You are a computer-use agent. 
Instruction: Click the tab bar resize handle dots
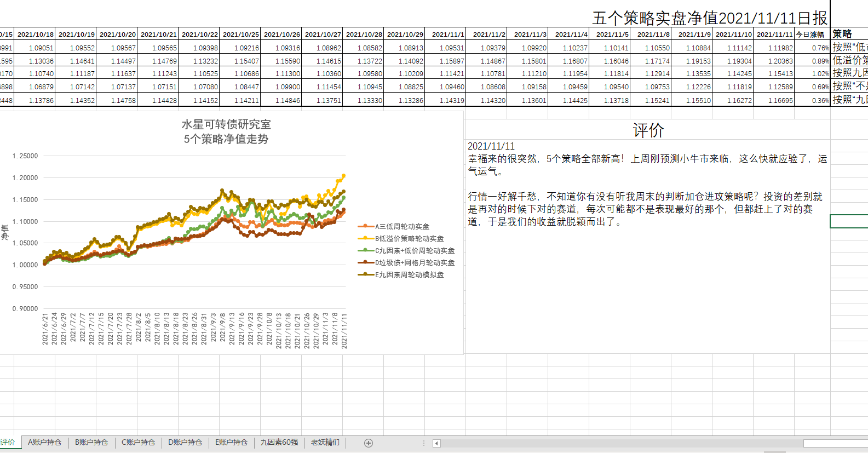coord(423,443)
